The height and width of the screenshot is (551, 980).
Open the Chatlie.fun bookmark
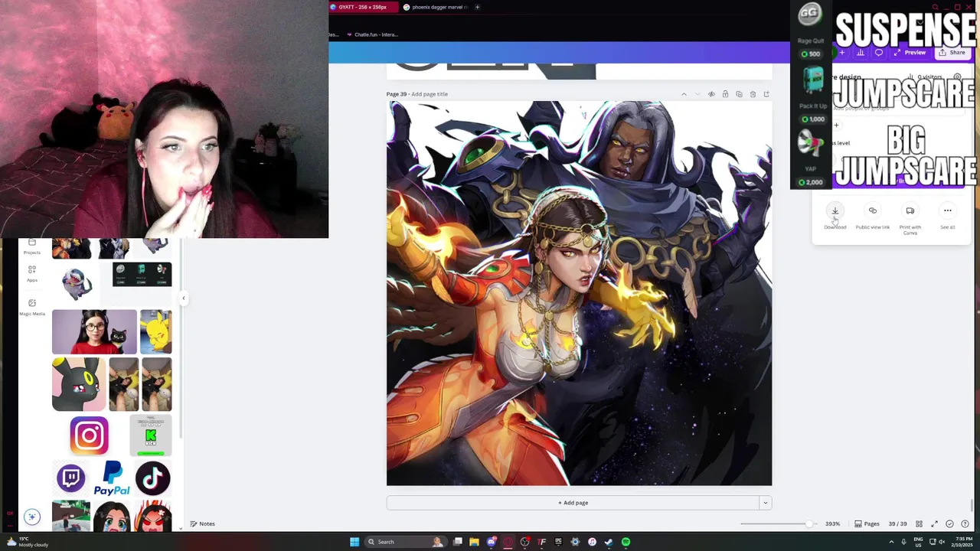point(372,34)
